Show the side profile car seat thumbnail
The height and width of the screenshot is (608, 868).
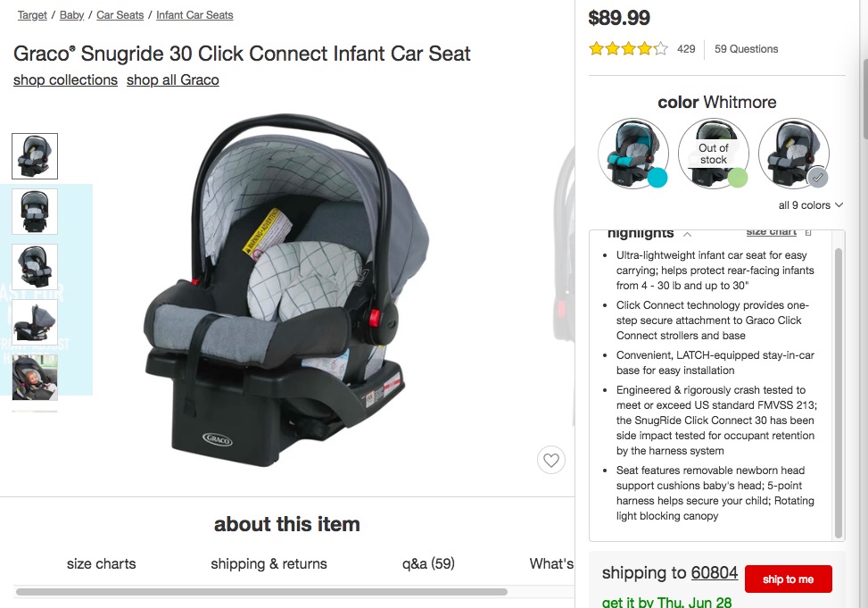coord(35,322)
